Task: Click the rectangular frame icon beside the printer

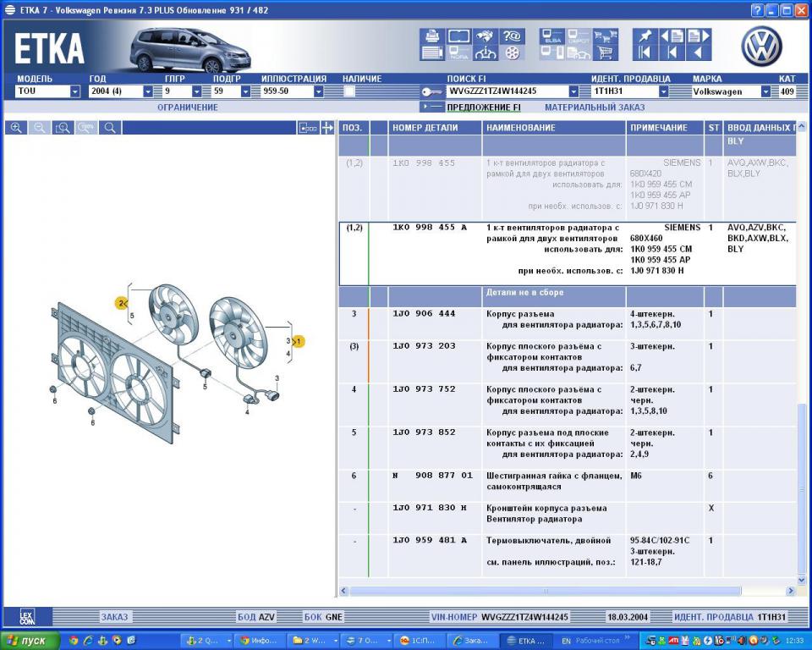Action: click(x=458, y=36)
